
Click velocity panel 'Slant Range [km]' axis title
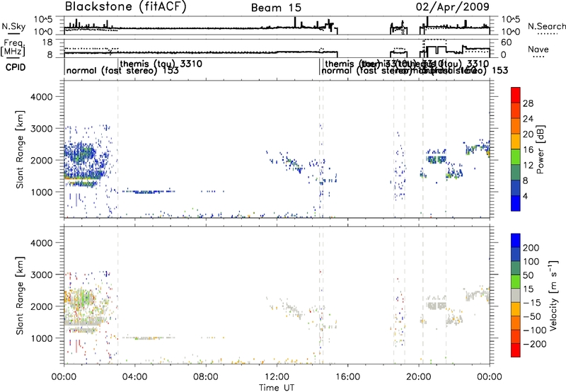click(20, 295)
